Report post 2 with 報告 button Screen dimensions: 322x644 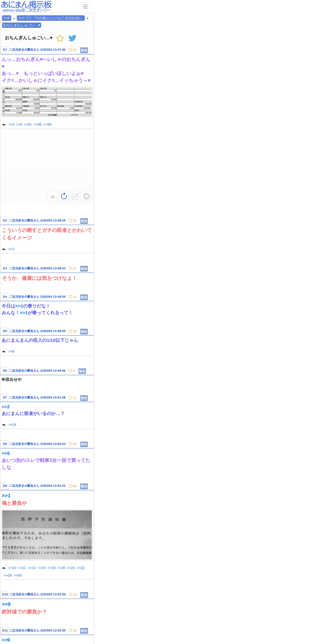tap(84, 221)
